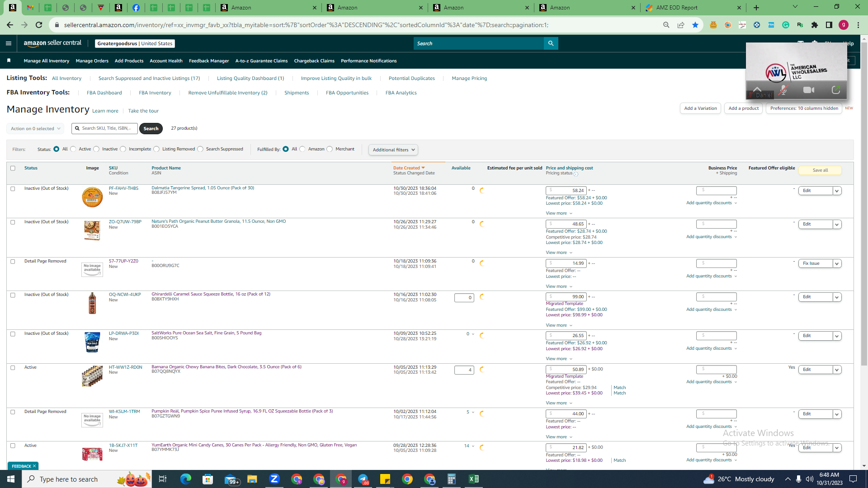This screenshot has height=488, width=868.
Task: Open the Additional filters dropdown
Action: [x=393, y=150]
